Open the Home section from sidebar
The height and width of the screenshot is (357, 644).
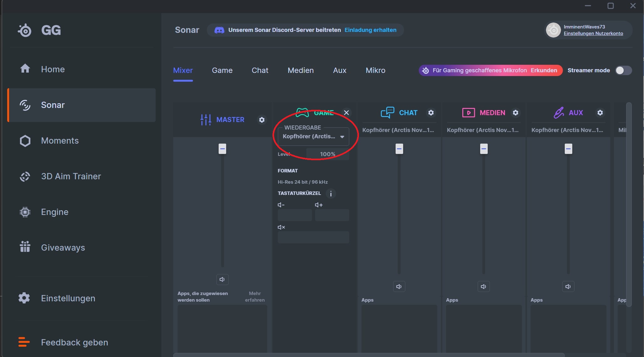(53, 69)
